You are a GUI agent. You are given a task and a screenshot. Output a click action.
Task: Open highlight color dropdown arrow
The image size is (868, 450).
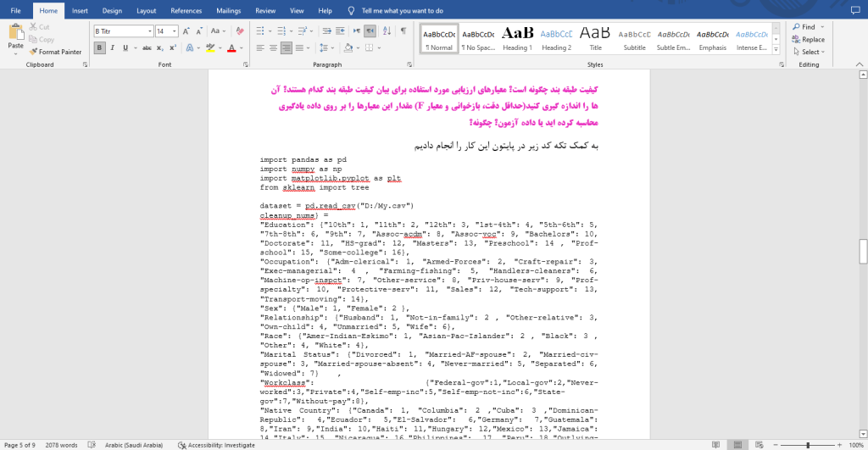pyautogui.click(x=220, y=48)
